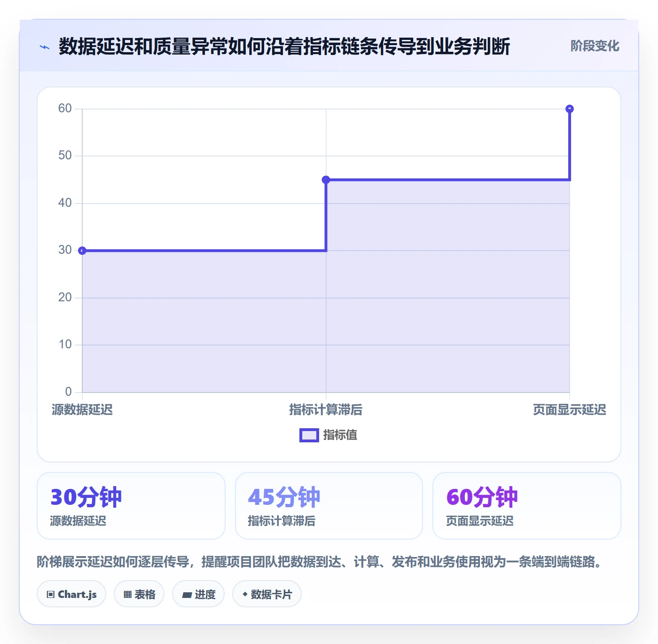Click the 阶段变化 label in header
Screen dimensions: 658x644
595,46
